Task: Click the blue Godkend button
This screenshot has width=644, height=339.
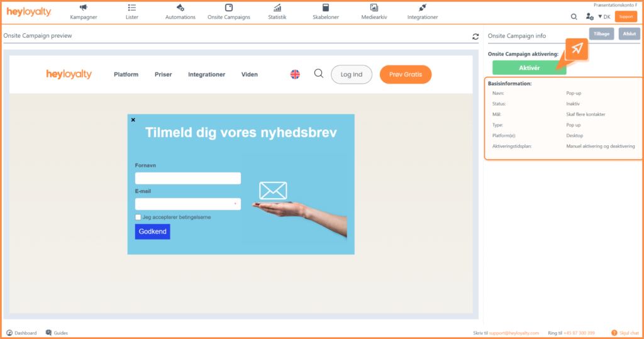Action: point(152,231)
